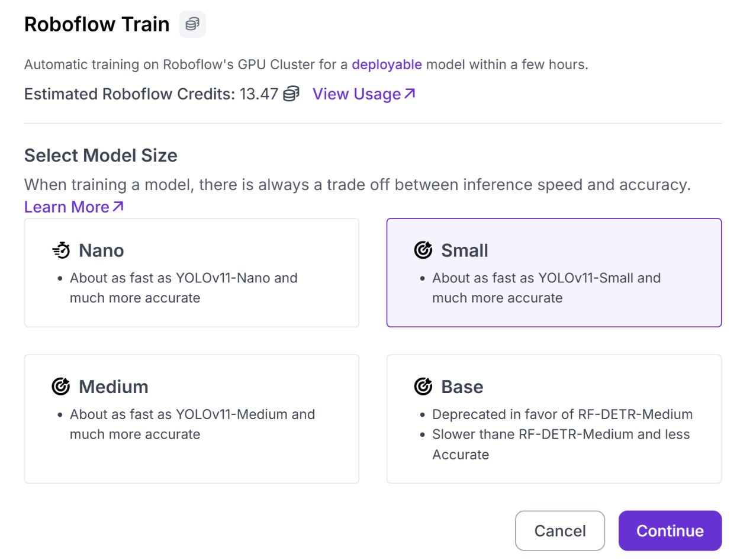This screenshot has width=740, height=560.
Task: Click the stopwatch icon on the Nano card
Action: point(61,250)
